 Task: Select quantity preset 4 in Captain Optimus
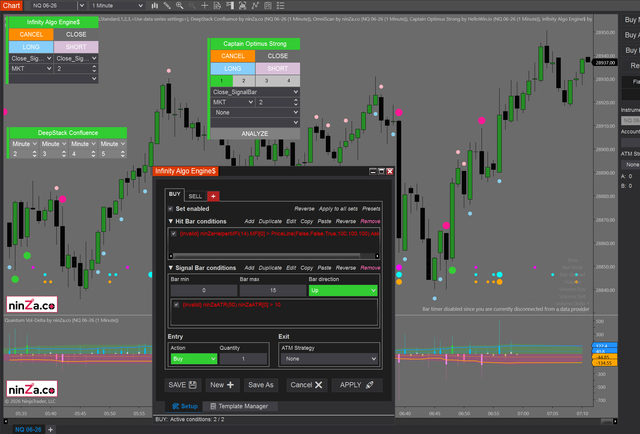point(289,81)
